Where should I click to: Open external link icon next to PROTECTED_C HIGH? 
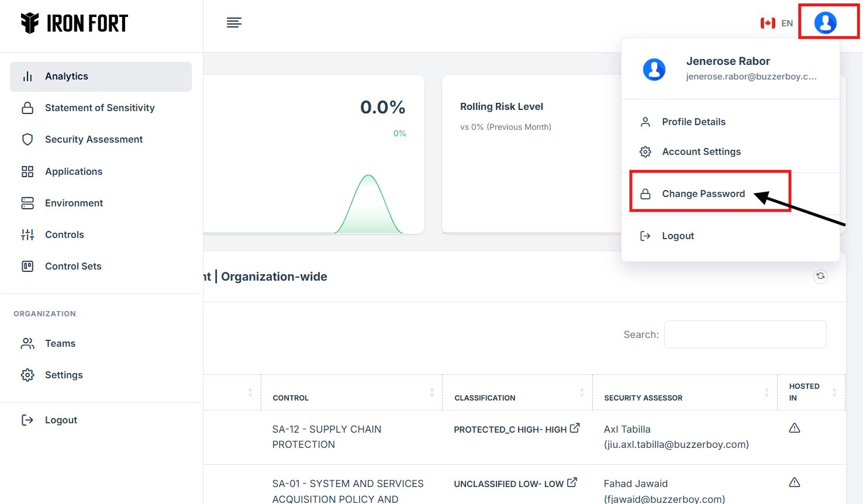[x=575, y=428]
